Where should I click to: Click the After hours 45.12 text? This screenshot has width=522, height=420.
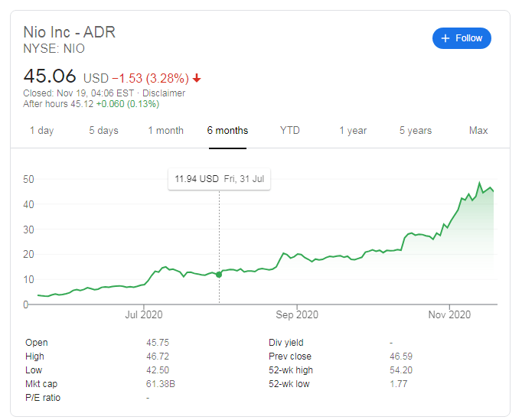pyautogui.click(x=58, y=104)
